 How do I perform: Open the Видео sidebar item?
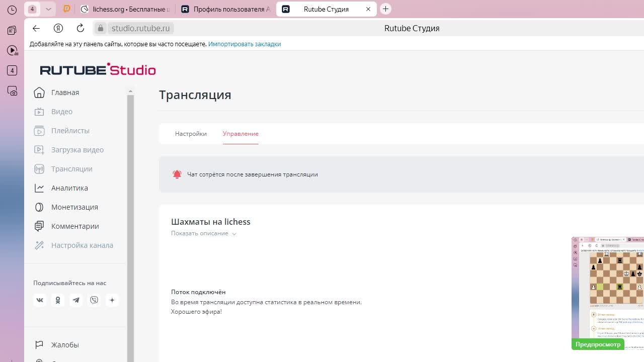[62, 112]
